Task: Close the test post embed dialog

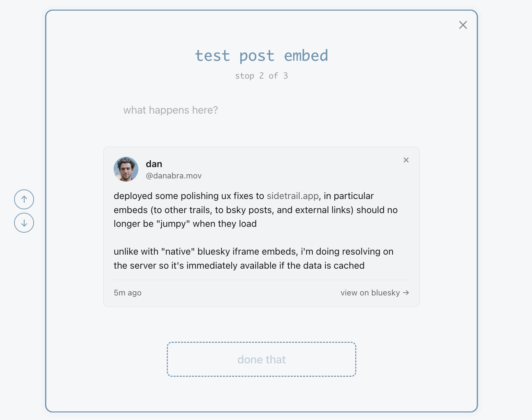Action: click(x=463, y=25)
